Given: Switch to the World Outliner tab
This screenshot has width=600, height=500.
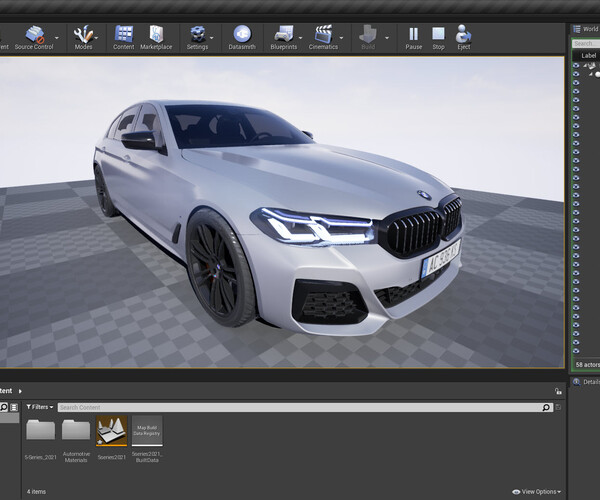Looking at the screenshot, I should (586, 29).
